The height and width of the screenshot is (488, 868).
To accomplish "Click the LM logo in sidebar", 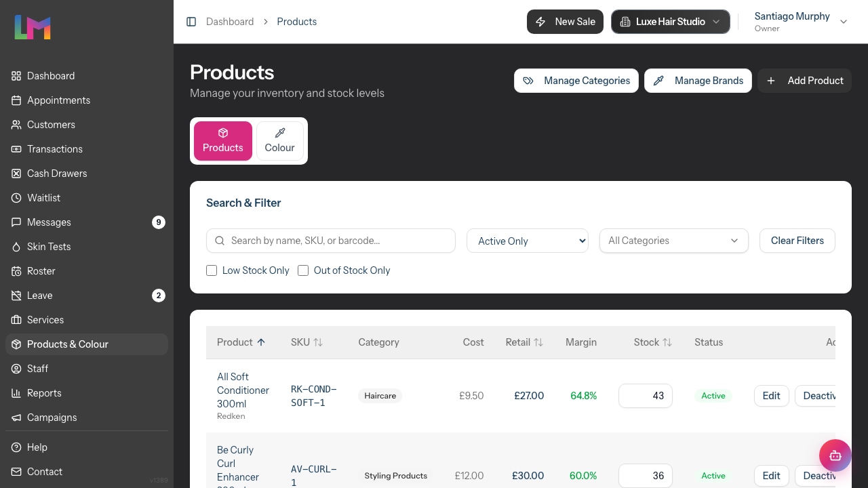I will tap(33, 27).
